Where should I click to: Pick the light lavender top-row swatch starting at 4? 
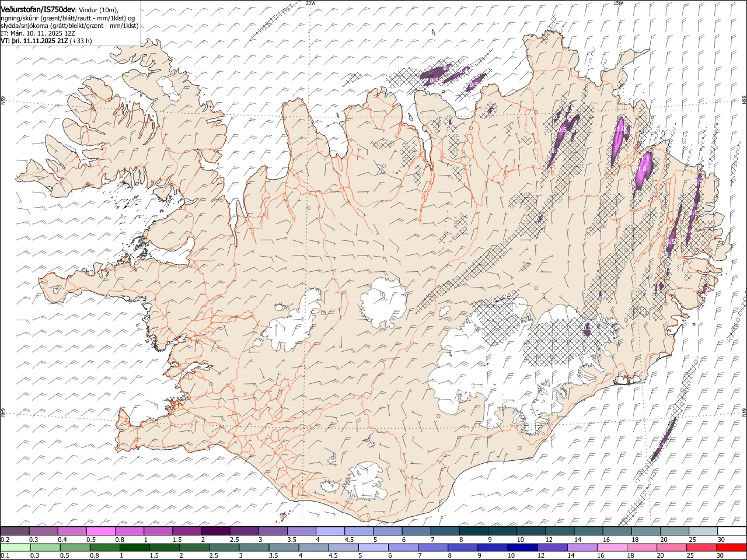[x=330, y=531]
